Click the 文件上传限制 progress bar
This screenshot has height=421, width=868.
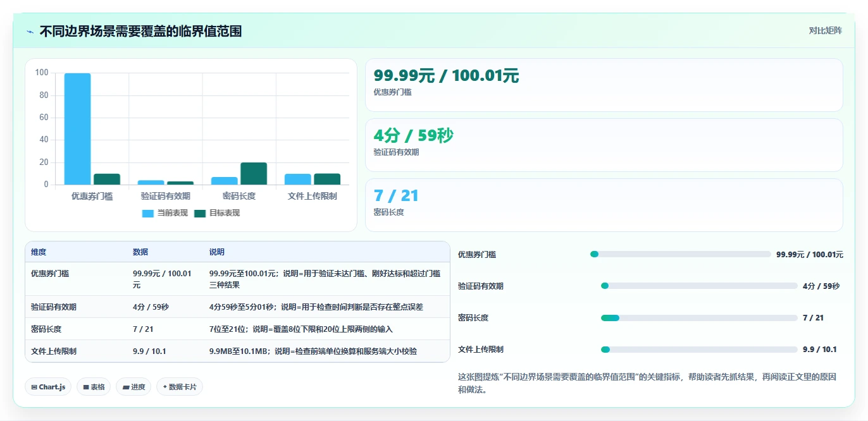(x=699, y=349)
